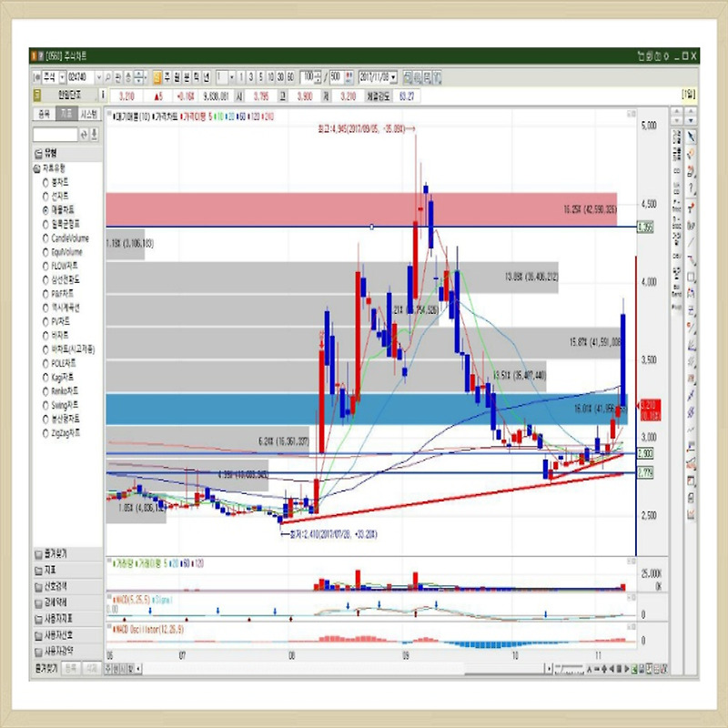
Task: Click the 즐겨찾기 button at the bottom left
Action: click(45, 669)
